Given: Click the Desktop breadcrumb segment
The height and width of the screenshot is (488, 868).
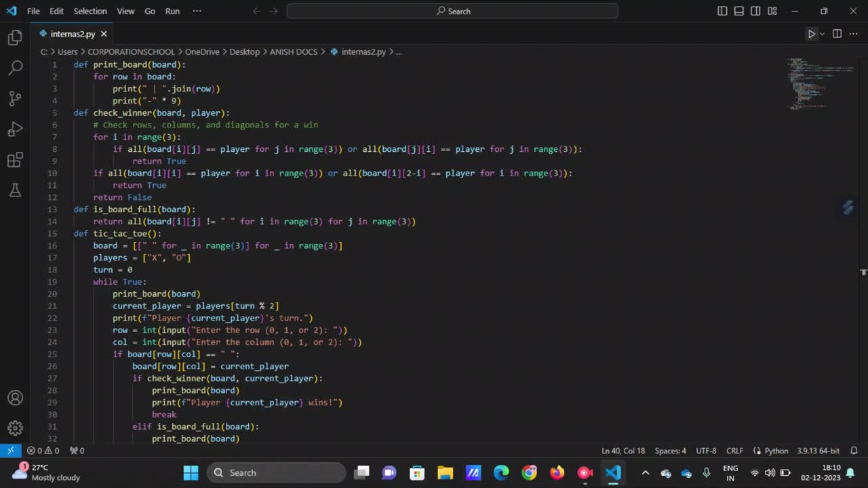Looking at the screenshot, I should 244,52.
